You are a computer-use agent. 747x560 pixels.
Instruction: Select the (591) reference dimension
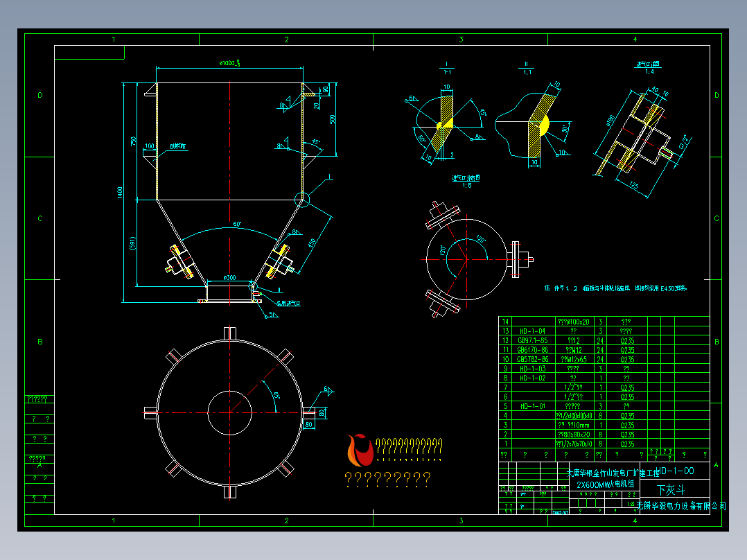(133, 243)
